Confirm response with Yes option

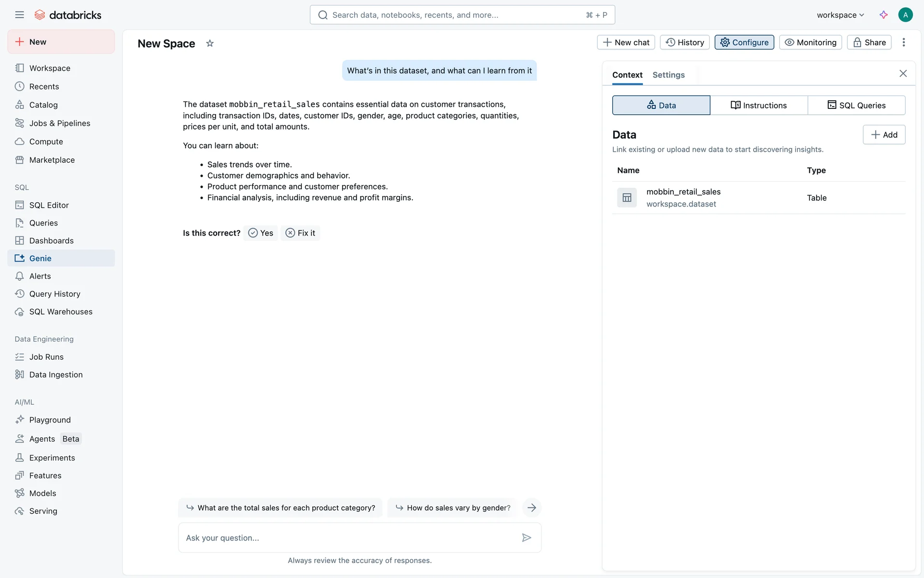click(261, 233)
